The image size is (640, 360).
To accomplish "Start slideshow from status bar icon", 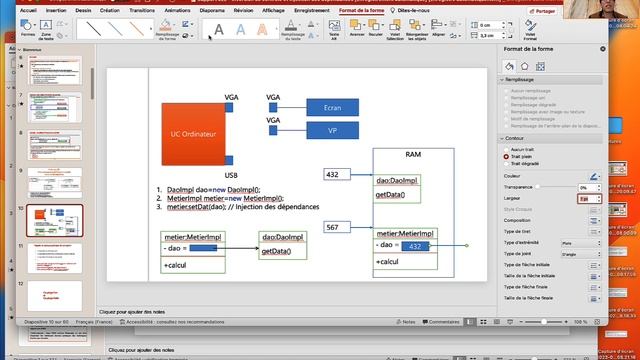I will [x=510, y=322].
